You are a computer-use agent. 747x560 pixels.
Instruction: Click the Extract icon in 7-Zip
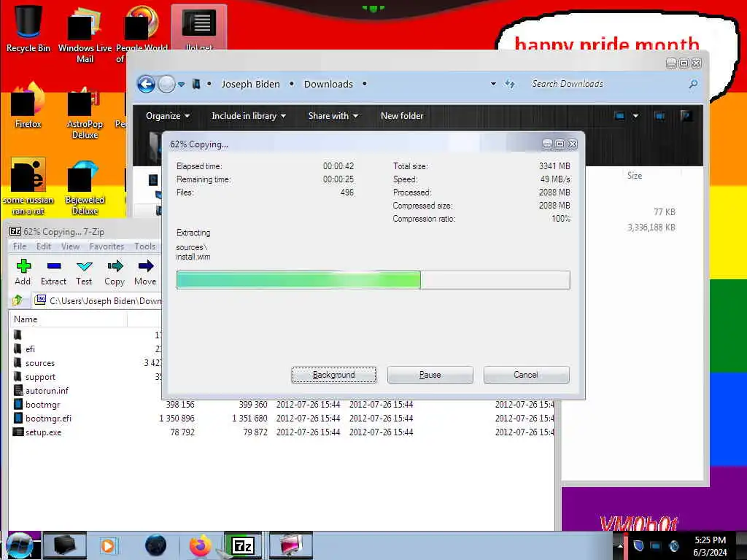click(x=53, y=272)
